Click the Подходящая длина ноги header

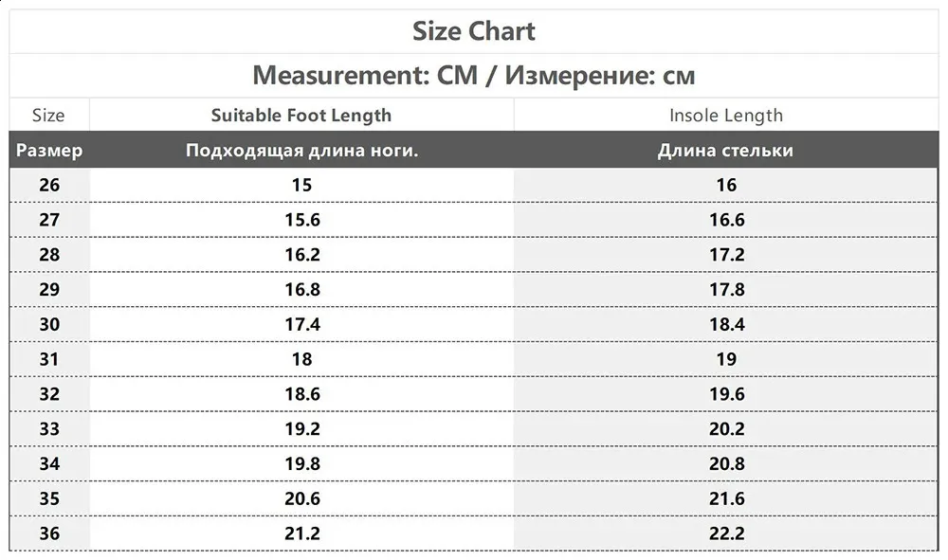click(x=301, y=150)
